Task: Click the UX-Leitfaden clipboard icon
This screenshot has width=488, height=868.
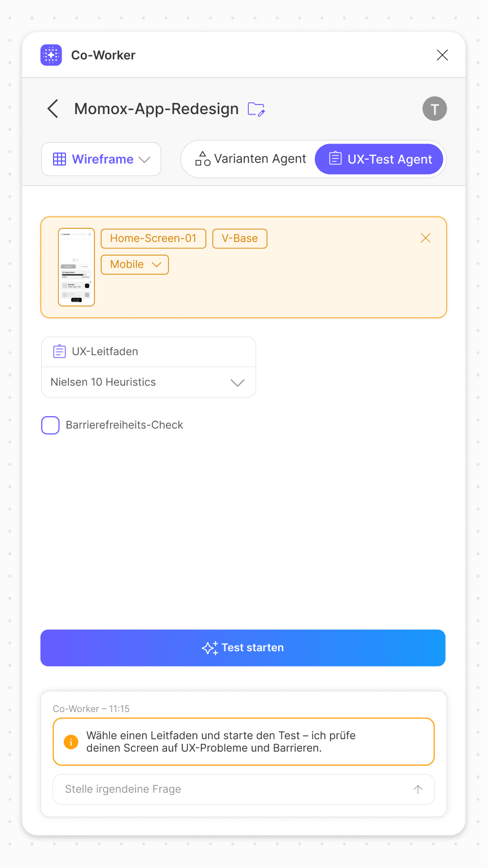Action: pos(59,351)
